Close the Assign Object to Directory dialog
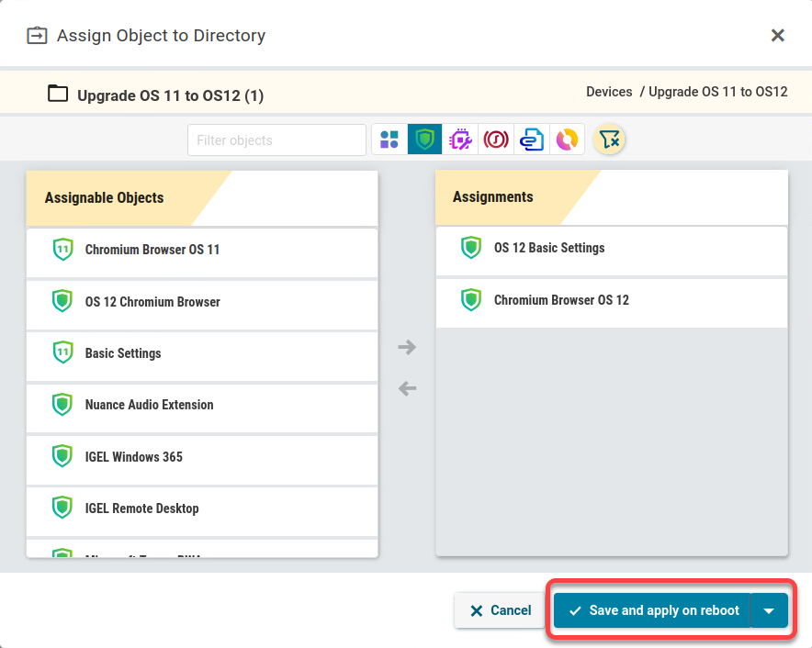The height and width of the screenshot is (648, 812). (x=777, y=36)
